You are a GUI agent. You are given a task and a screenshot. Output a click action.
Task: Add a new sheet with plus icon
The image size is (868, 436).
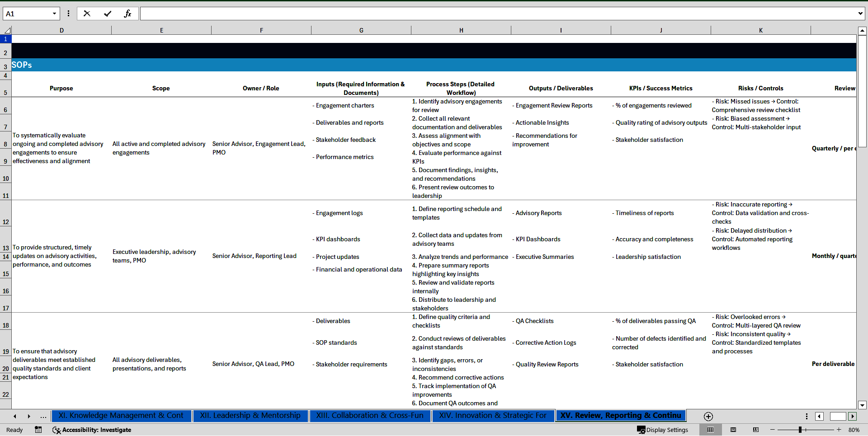(x=708, y=417)
